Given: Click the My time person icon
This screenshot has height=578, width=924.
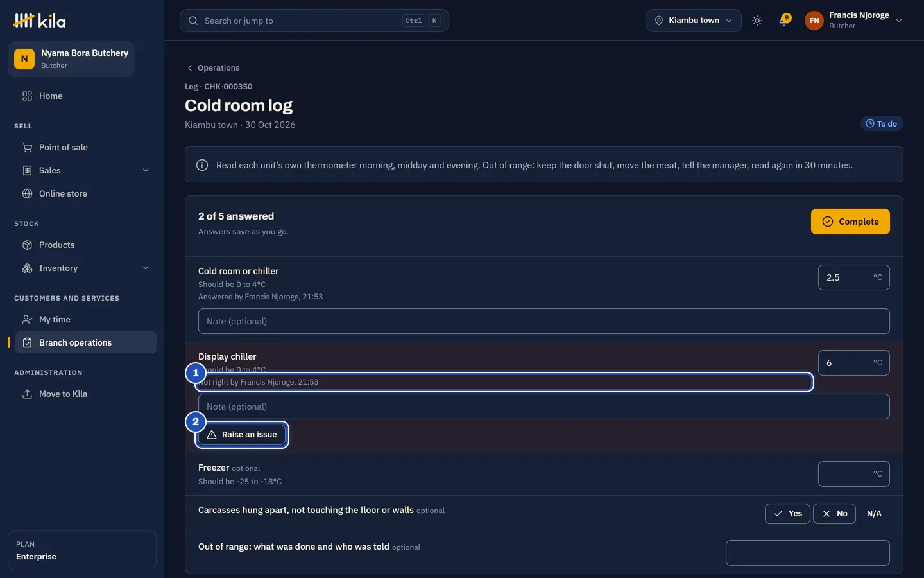Looking at the screenshot, I should tap(27, 319).
